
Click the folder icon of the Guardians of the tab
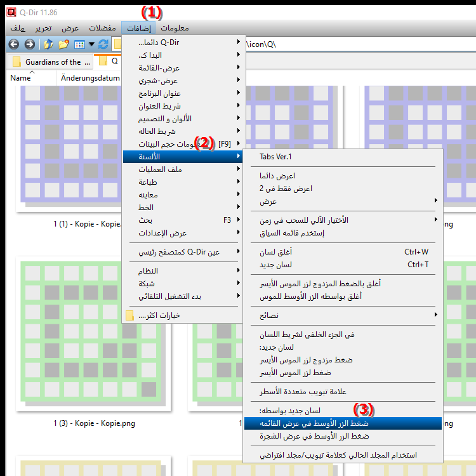click(17, 62)
